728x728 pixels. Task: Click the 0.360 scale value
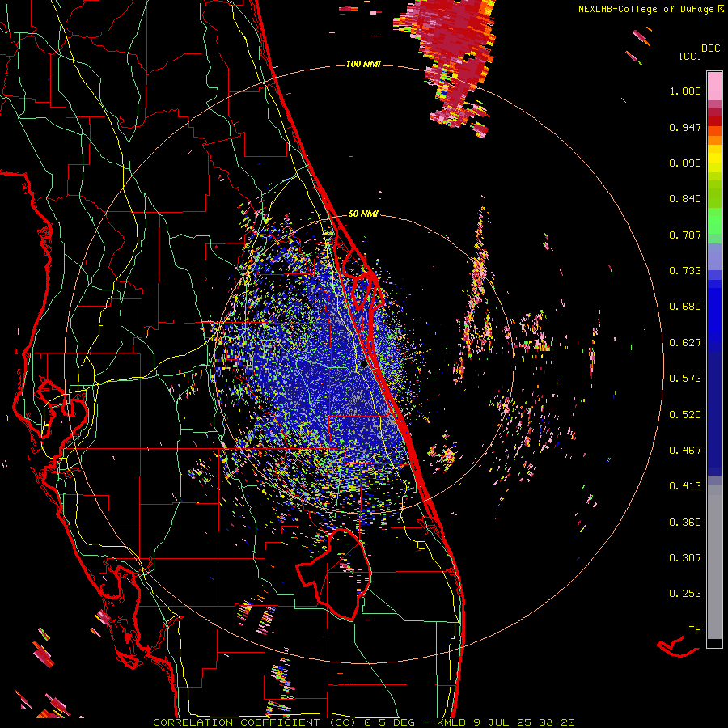click(x=685, y=523)
